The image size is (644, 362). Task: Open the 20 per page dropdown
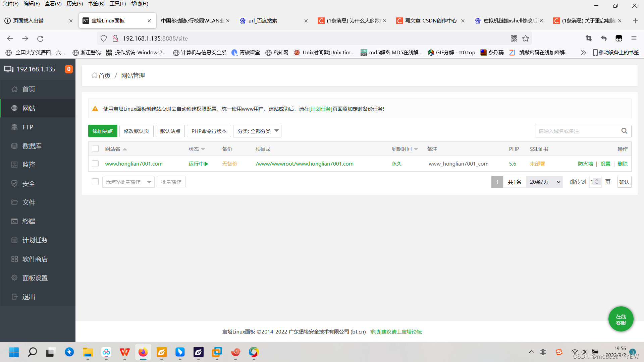coord(544,182)
